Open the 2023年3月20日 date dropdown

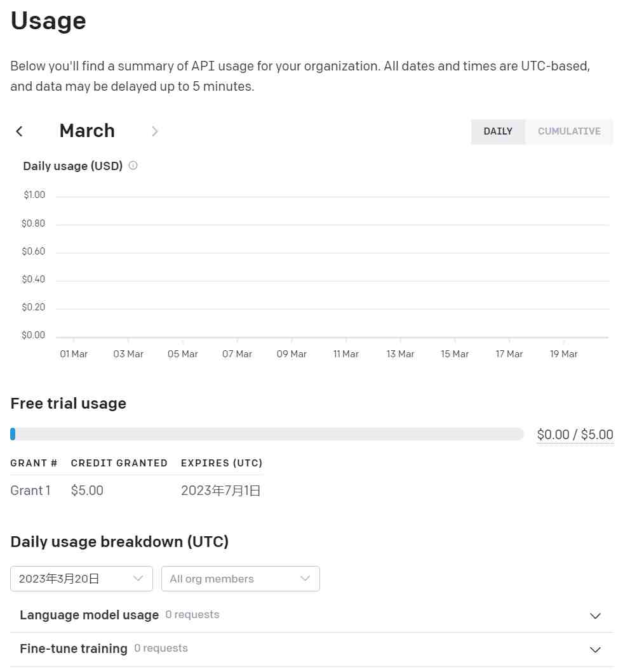point(81,579)
